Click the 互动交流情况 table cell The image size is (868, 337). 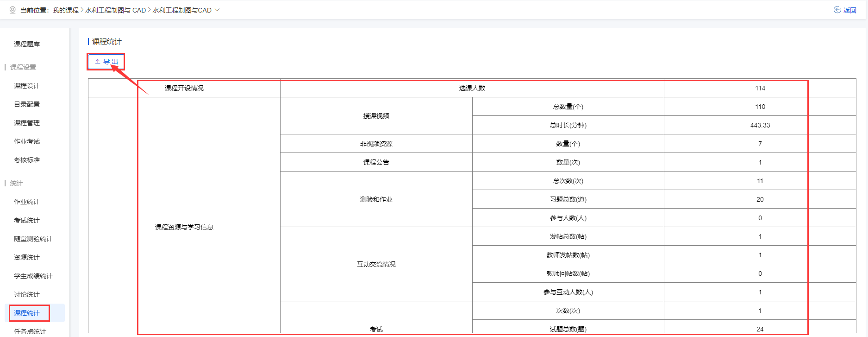[x=376, y=264]
